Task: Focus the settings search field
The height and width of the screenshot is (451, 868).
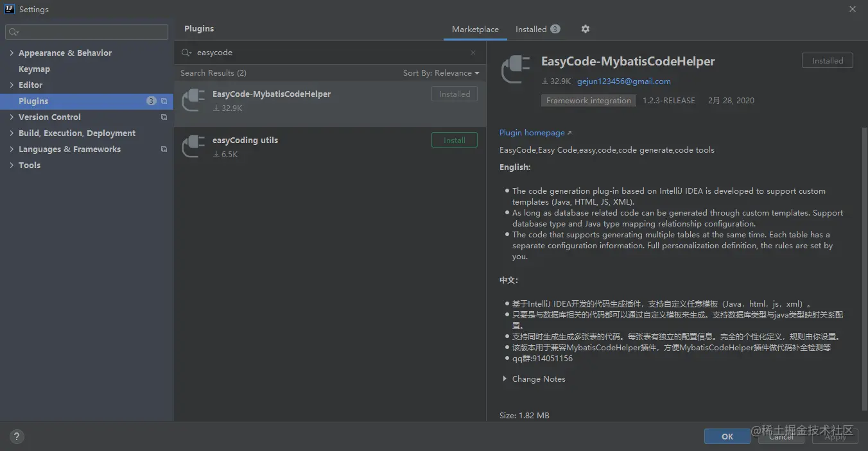Action: click(87, 31)
